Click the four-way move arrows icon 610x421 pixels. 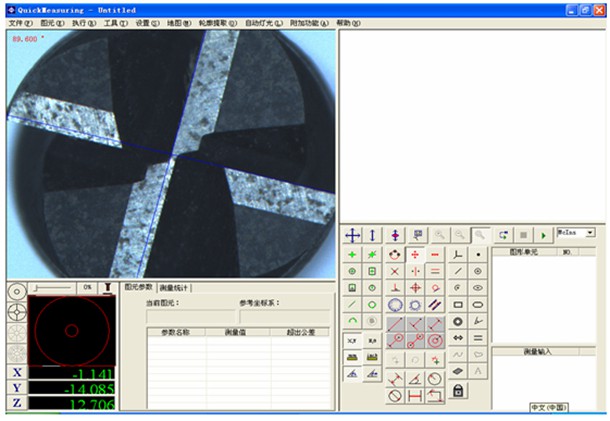click(x=352, y=234)
